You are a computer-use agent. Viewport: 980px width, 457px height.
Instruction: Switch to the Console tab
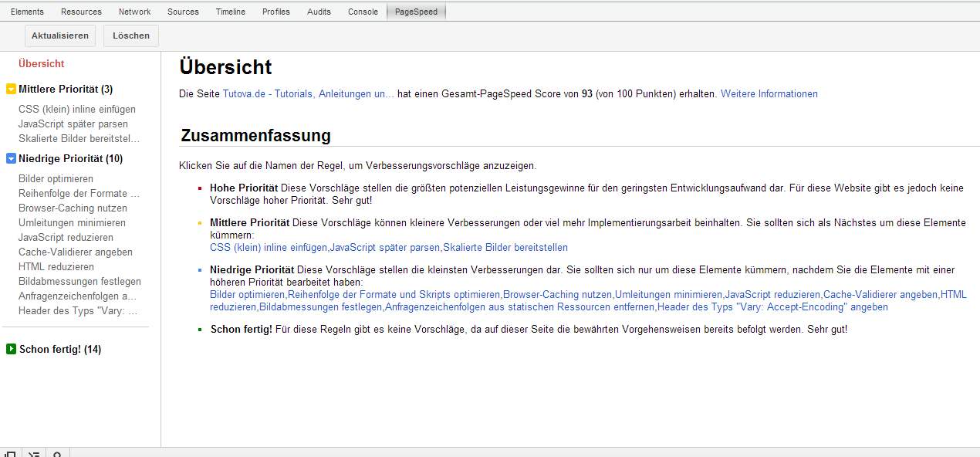(363, 12)
